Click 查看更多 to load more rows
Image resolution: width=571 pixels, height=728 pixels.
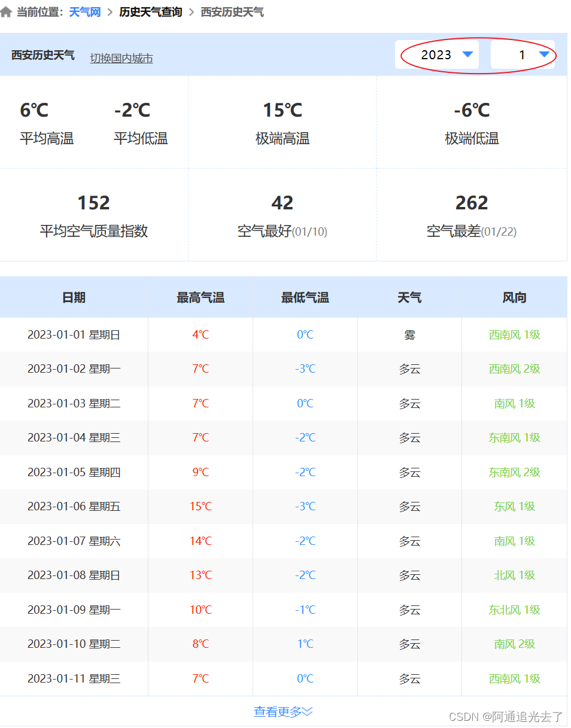pyautogui.click(x=278, y=711)
